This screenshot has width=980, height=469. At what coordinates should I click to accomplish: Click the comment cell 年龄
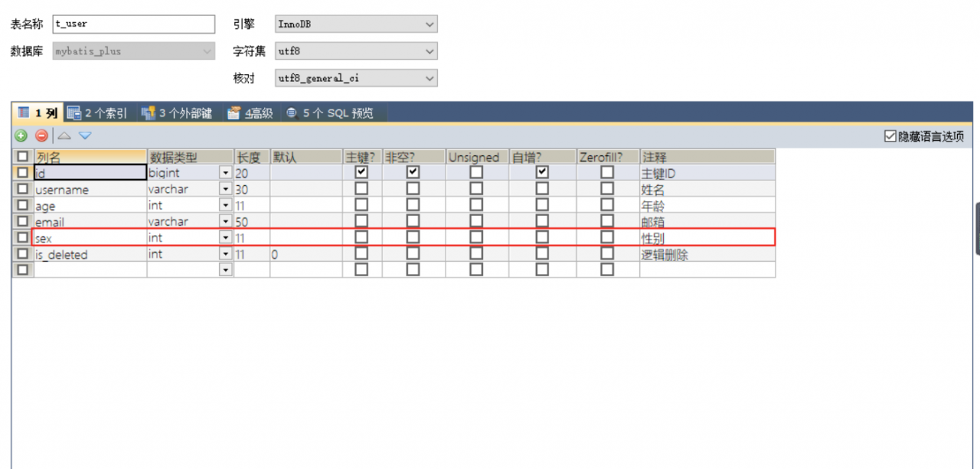point(707,206)
